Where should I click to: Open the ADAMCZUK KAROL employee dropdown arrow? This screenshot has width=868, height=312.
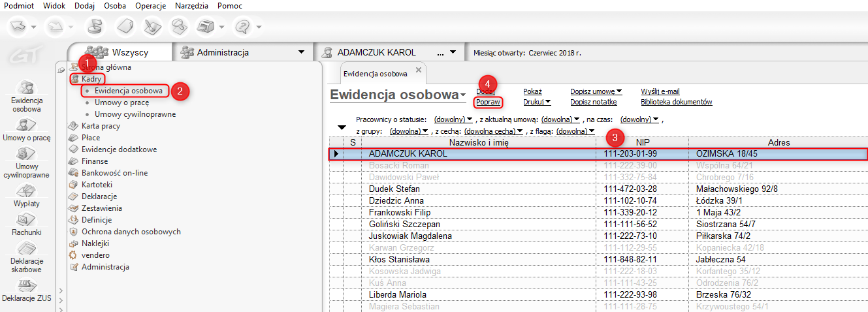[x=453, y=52]
